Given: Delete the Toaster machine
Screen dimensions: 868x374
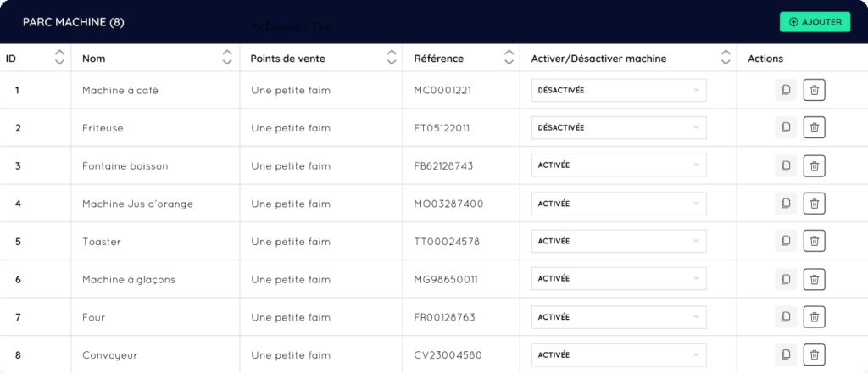Looking at the screenshot, I should pos(814,242).
